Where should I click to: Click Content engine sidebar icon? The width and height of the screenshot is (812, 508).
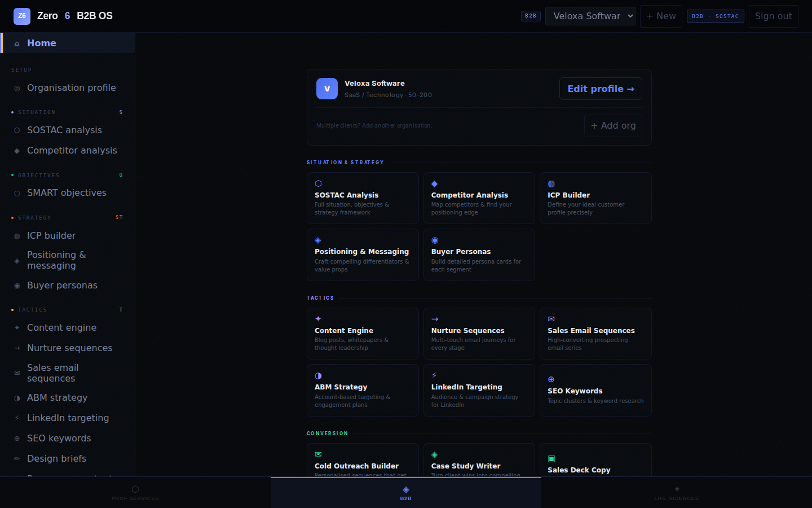click(x=17, y=328)
